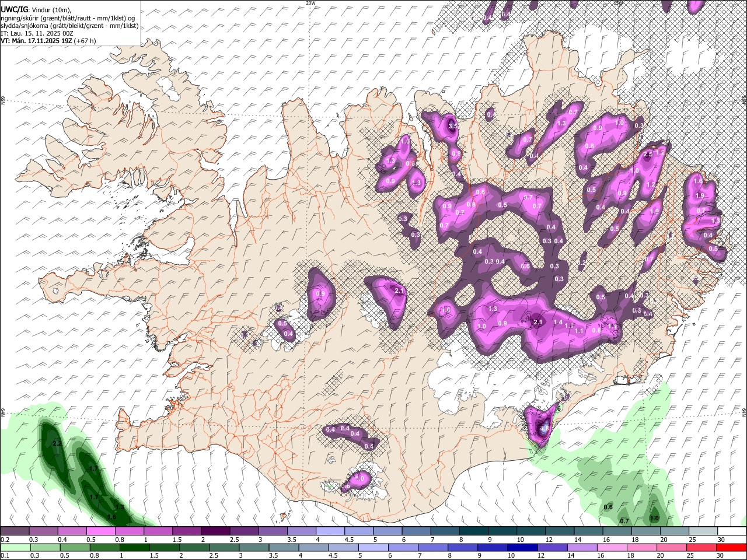Click the "20W" longitude label
The height and width of the screenshot is (560, 747).
(310, 3)
